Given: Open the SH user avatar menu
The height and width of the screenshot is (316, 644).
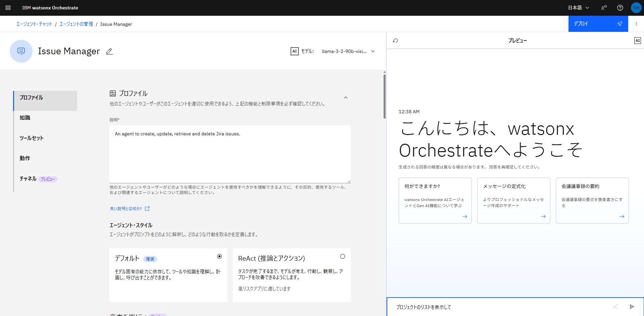Looking at the screenshot, I should [x=636, y=8].
